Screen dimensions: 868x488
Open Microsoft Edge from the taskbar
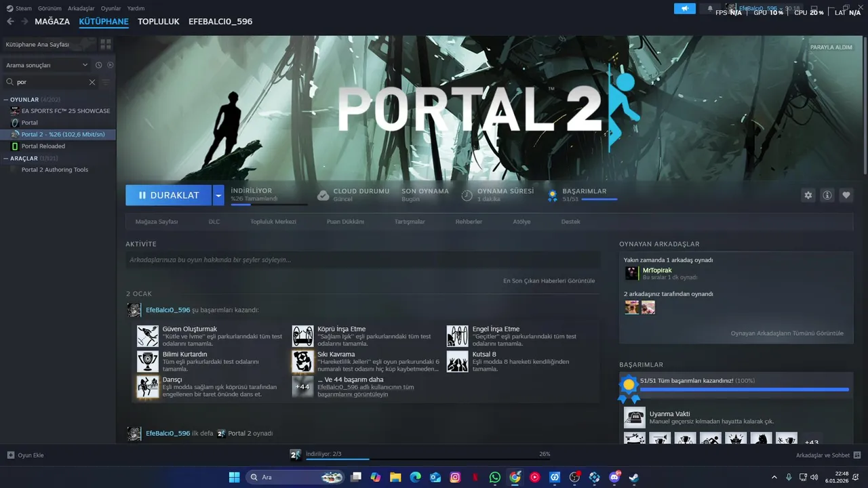[x=415, y=477]
